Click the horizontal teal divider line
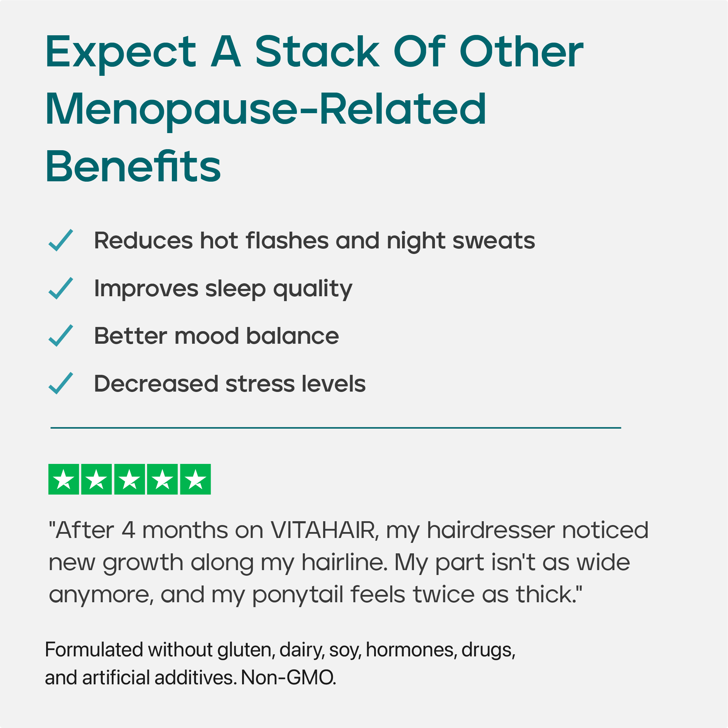Screen dimensions: 728x728 pos(335,428)
